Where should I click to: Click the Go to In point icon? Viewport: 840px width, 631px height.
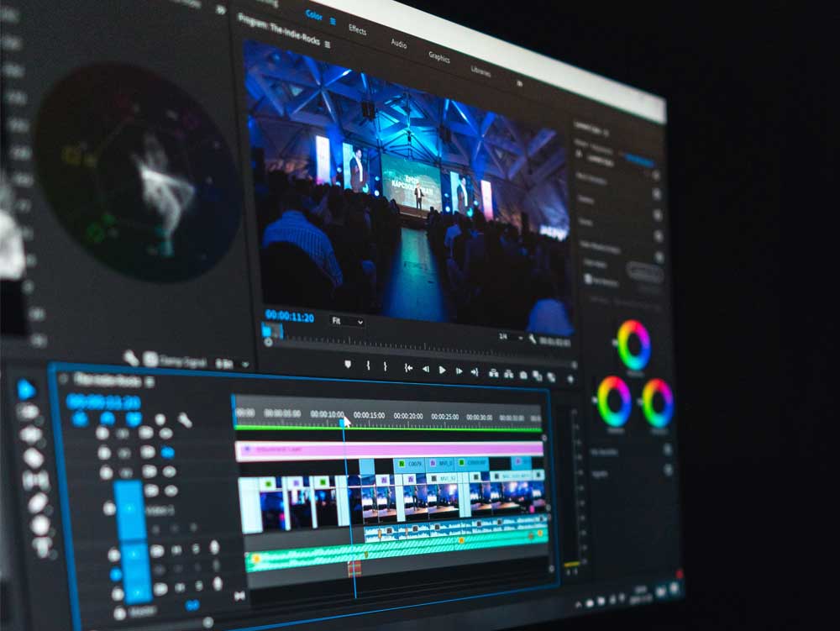[x=408, y=368]
